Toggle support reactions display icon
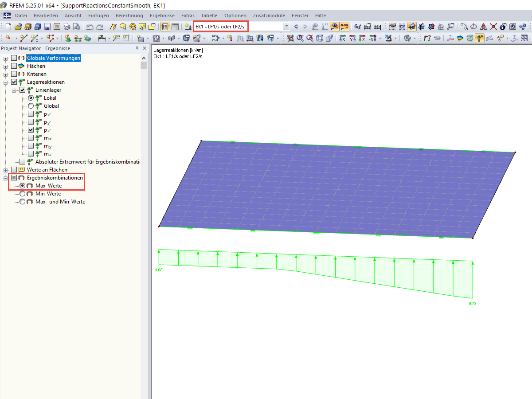Screen dimensions: 532x399 click(x=480, y=39)
